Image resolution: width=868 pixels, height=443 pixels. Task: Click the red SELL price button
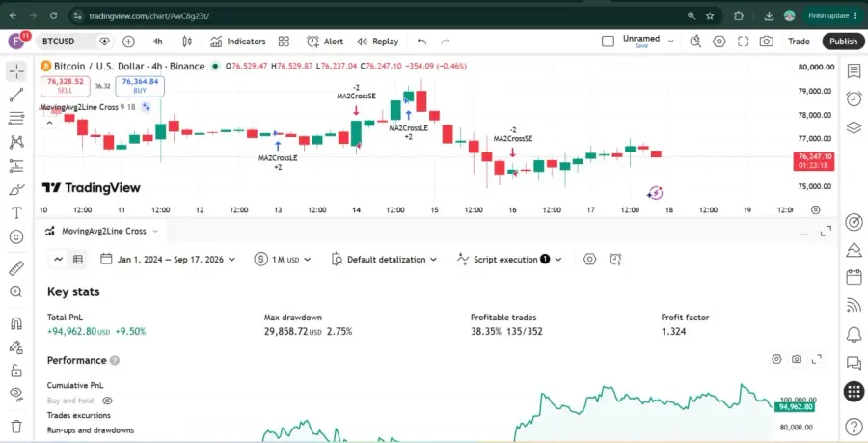(x=66, y=86)
